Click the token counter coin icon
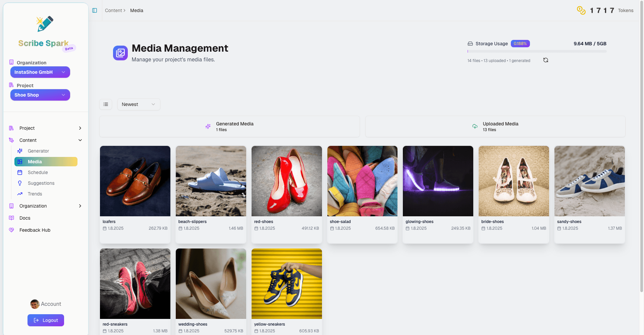 [x=581, y=10]
